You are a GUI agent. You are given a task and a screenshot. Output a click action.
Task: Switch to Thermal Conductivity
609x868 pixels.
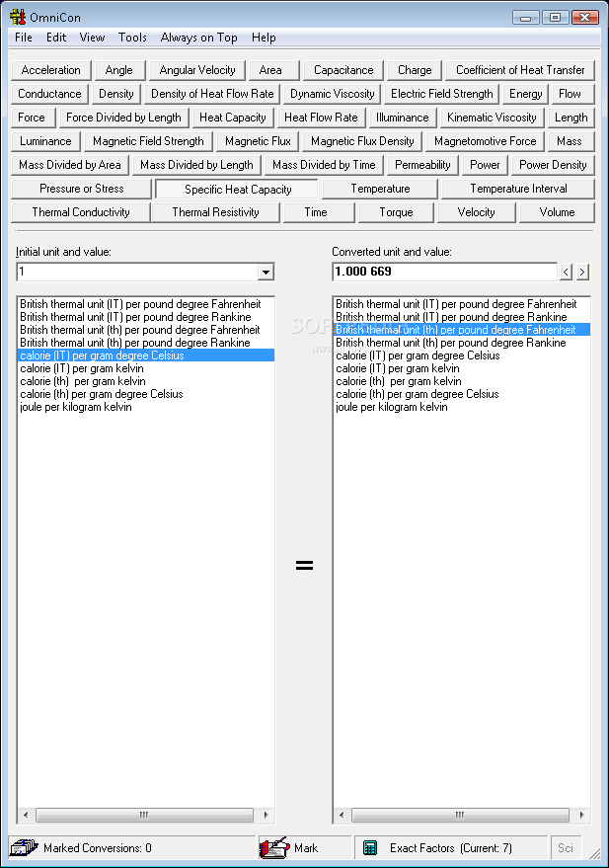81,213
